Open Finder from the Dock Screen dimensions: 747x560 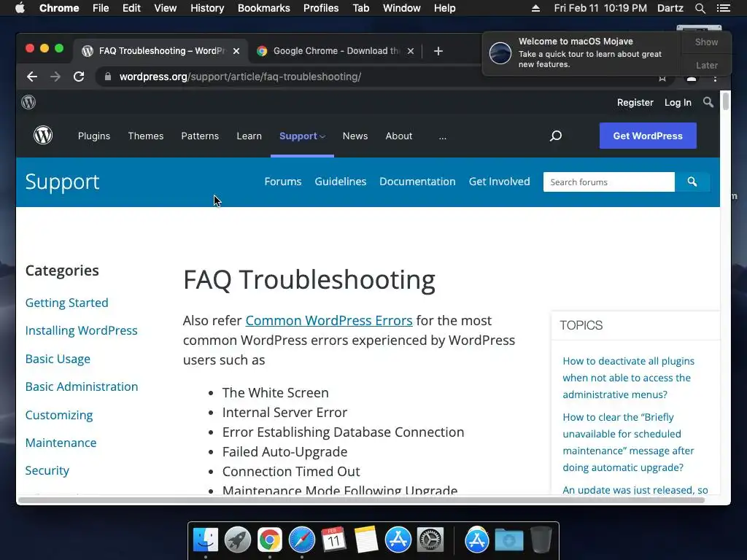[x=206, y=540]
